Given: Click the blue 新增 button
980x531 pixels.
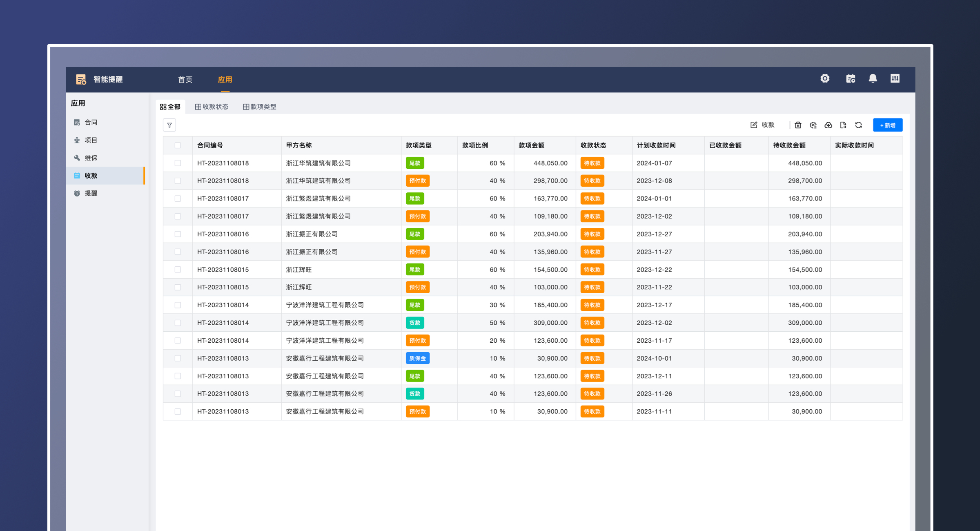Looking at the screenshot, I should tap(887, 125).
